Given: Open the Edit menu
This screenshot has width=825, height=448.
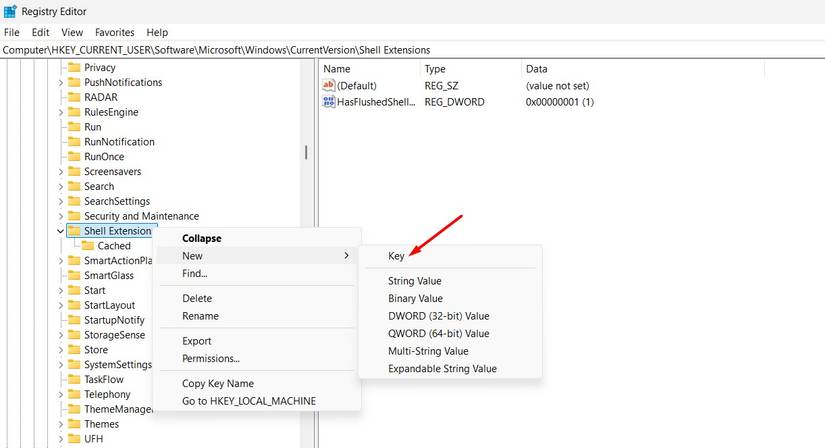Looking at the screenshot, I should coord(41,32).
